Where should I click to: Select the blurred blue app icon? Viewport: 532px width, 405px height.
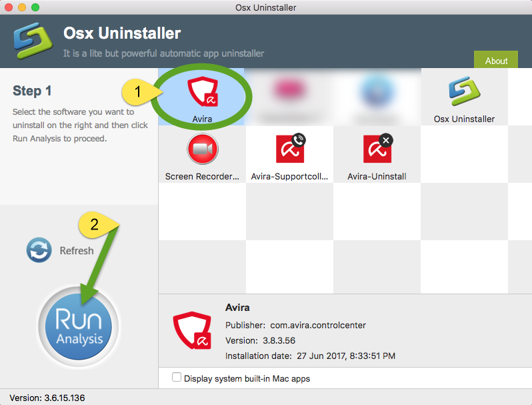point(377,91)
